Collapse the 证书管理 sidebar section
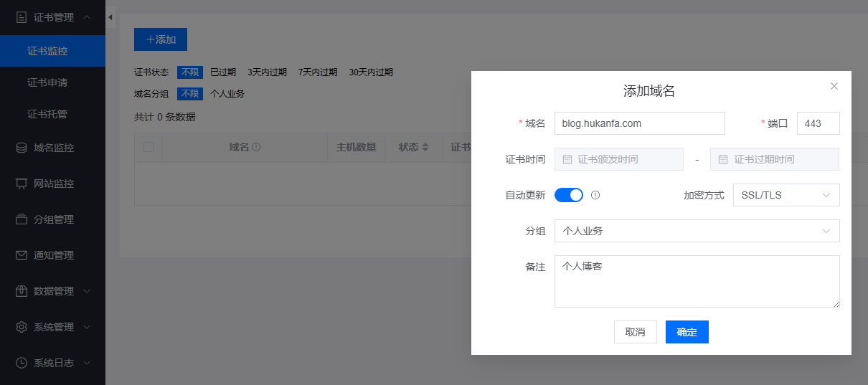 pos(52,17)
